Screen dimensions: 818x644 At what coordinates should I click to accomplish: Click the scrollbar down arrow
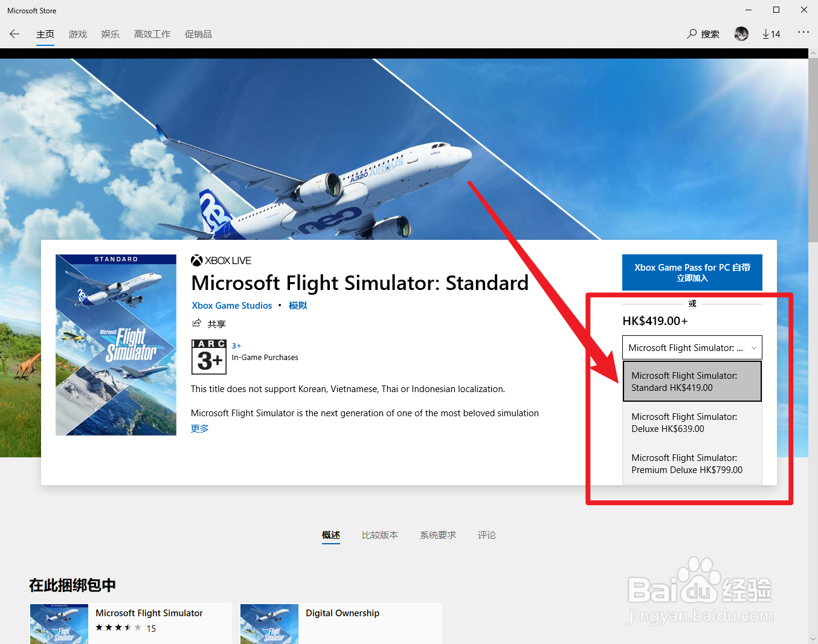pos(813,639)
